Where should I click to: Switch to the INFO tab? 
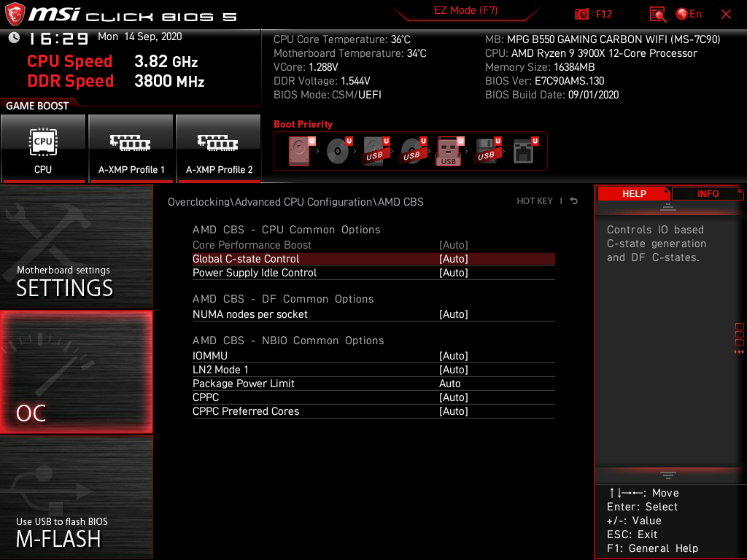(708, 194)
